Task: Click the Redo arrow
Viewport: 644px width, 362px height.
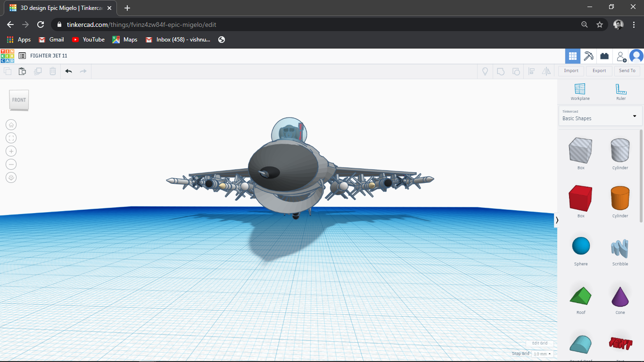Action: point(83,71)
